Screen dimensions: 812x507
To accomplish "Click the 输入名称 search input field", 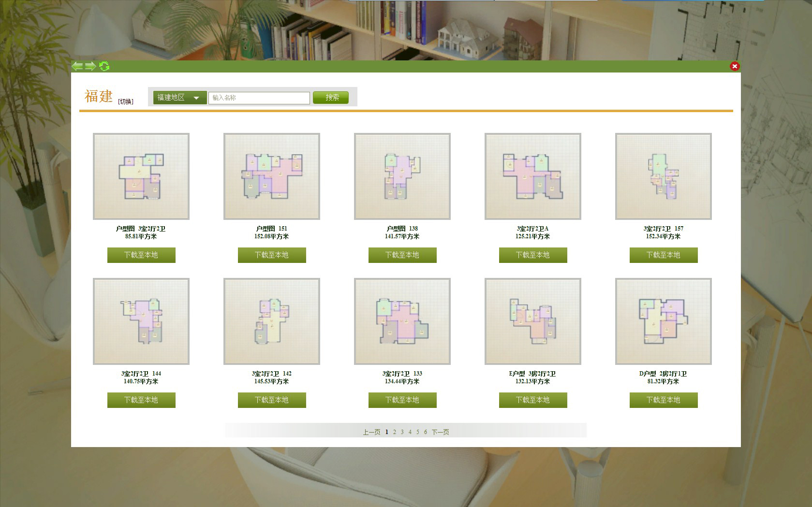I will click(x=259, y=98).
